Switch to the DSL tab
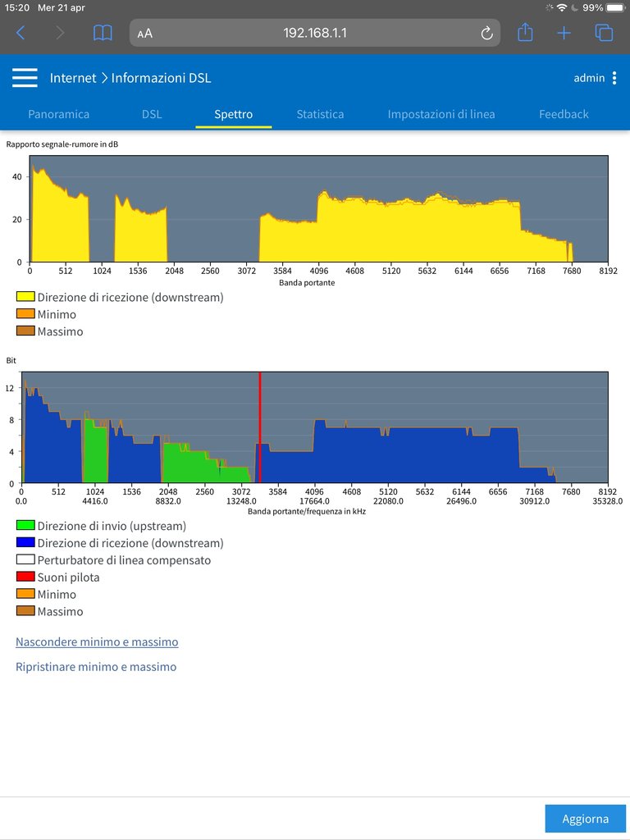The height and width of the screenshot is (840, 630). [152, 114]
